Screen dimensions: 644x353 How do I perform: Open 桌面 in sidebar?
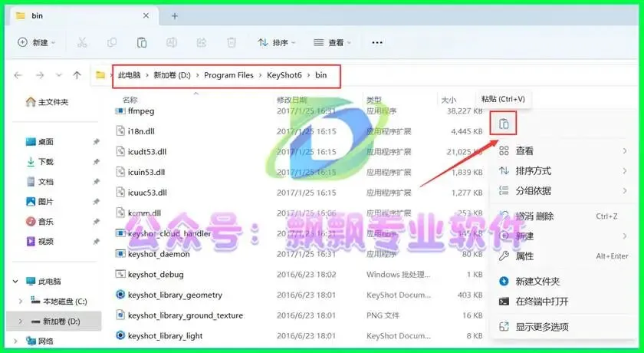tap(40, 142)
